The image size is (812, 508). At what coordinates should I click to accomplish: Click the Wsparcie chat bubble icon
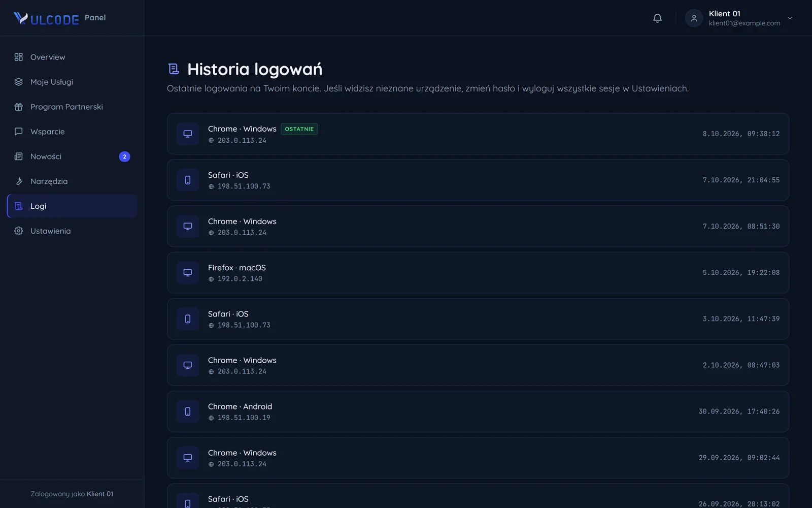pos(19,132)
